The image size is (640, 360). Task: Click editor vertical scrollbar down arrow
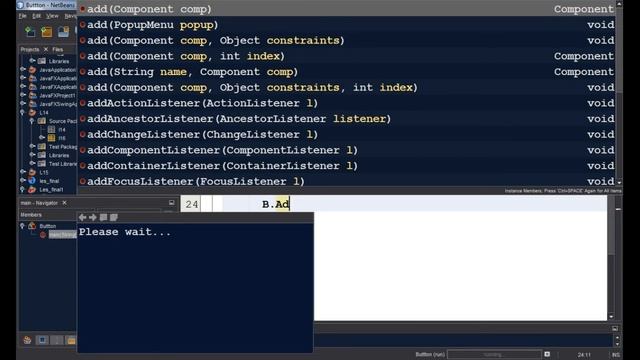[x=611, y=316]
